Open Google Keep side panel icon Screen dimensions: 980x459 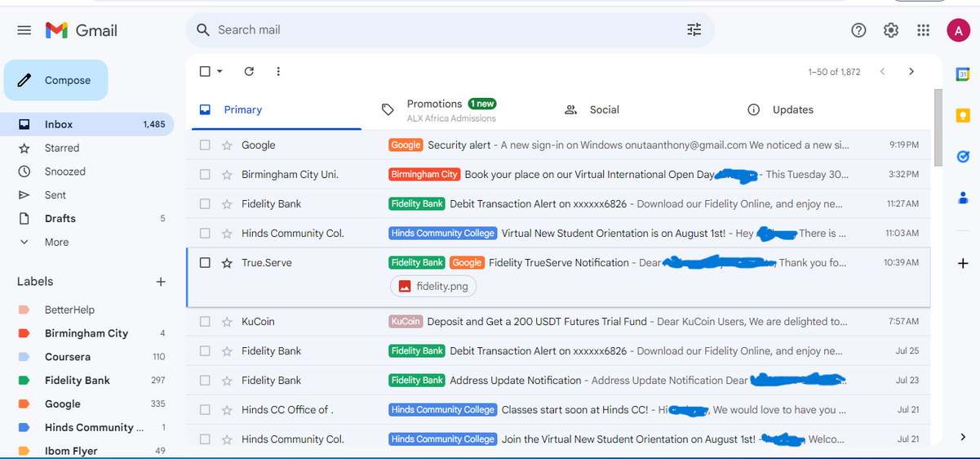click(963, 115)
